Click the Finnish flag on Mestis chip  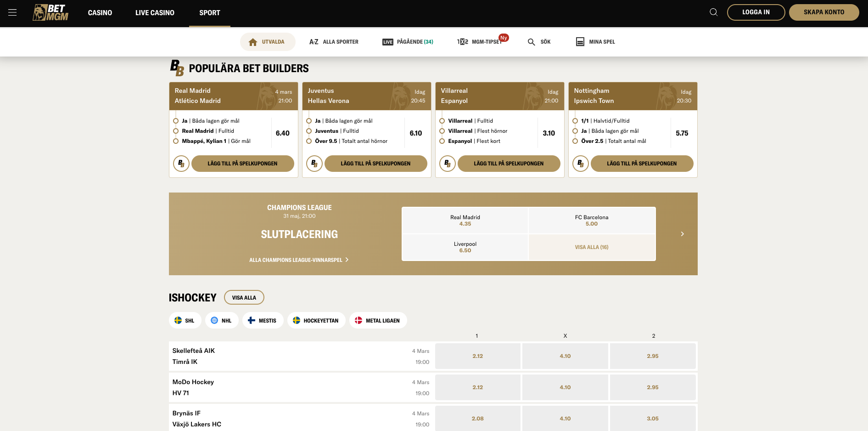click(x=252, y=320)
